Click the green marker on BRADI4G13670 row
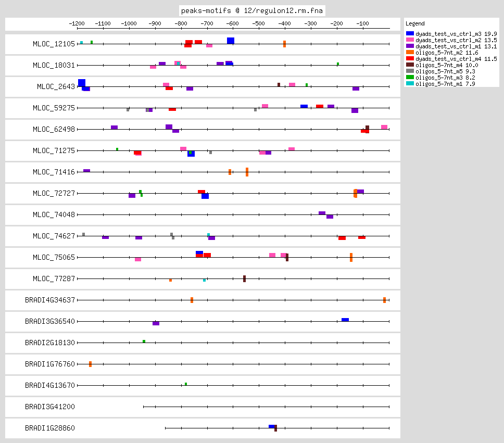504x443 pixels. (186, 384)
